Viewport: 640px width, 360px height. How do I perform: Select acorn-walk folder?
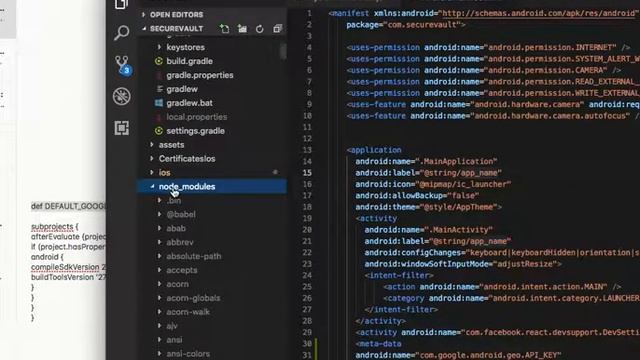188,312
